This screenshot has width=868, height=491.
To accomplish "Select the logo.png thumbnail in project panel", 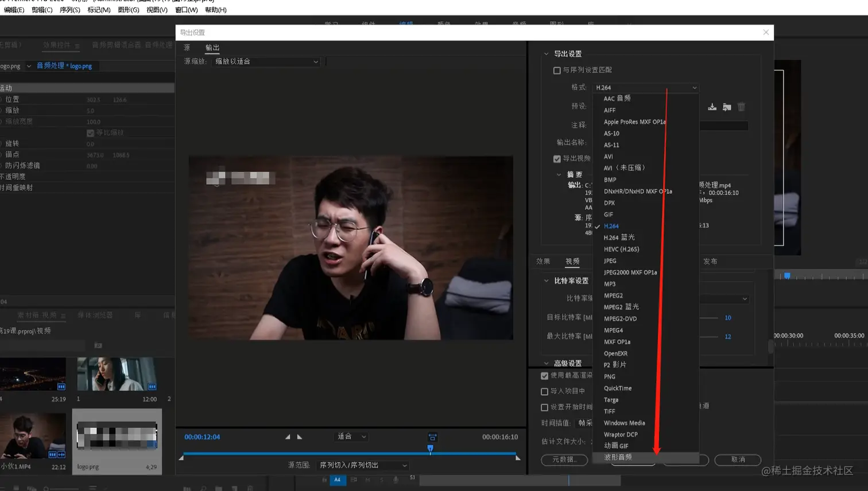I will pos(117,435).
